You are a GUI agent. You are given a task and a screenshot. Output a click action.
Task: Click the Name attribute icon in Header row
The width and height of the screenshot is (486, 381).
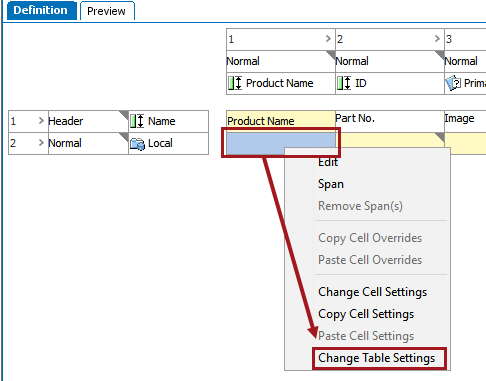(x=137, y=121)
